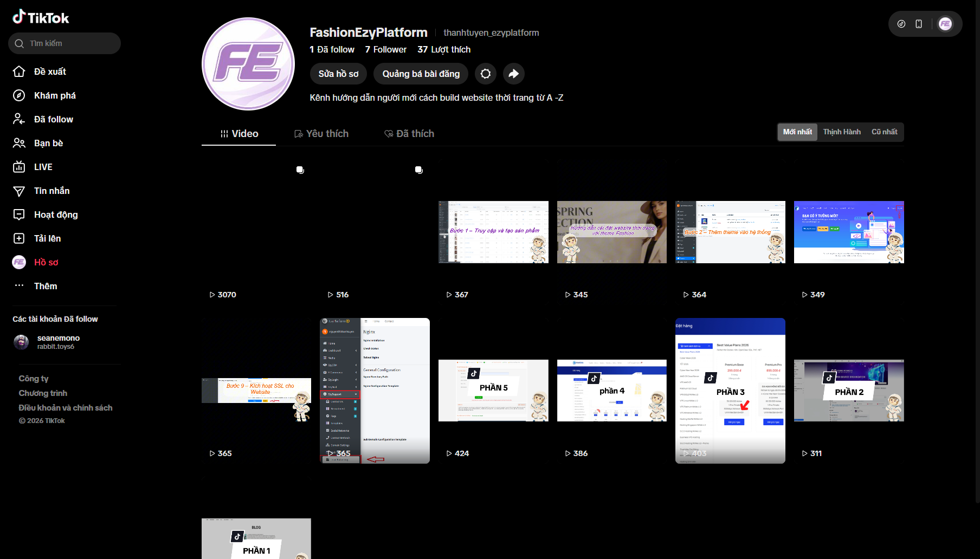Click the Hoạt động activity icon

tap(19, 214)
